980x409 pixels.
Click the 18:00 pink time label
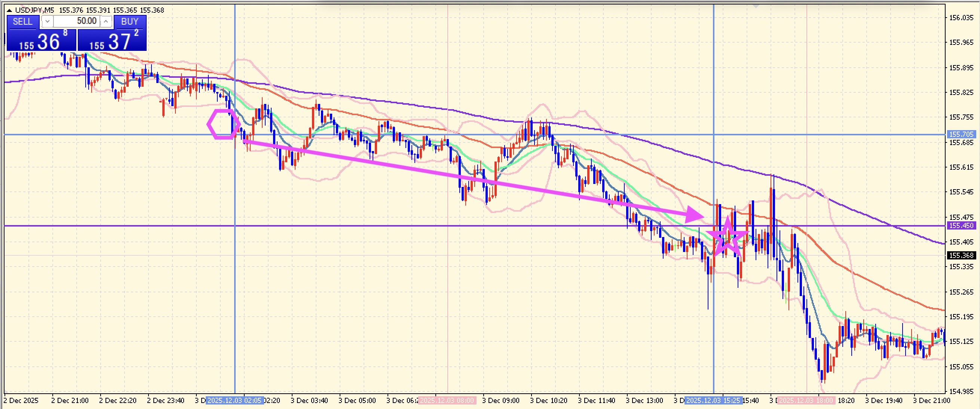pyautogui.click(x=806, y=401)
